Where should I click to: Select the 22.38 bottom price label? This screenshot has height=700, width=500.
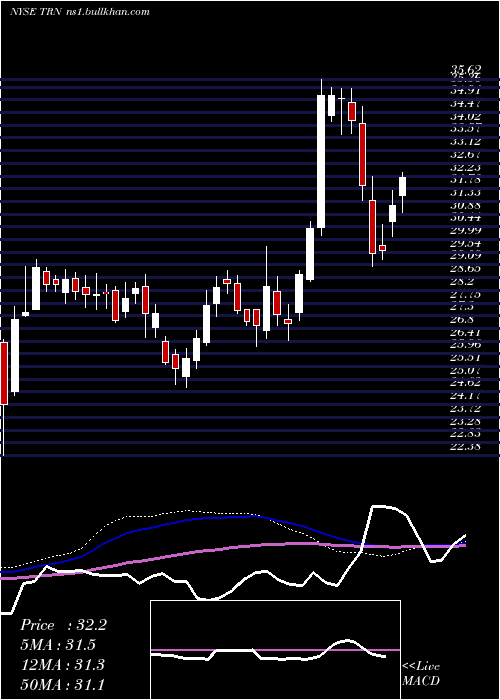pyautogui.click(x=466, y=446)
